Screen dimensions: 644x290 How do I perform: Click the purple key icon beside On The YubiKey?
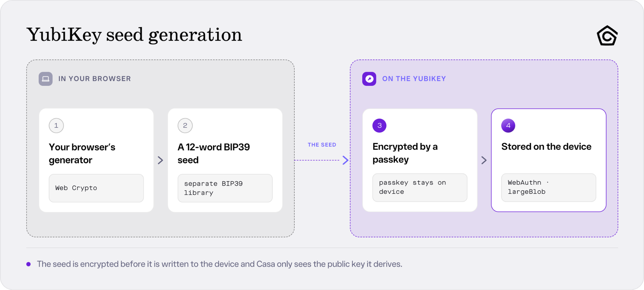coord(369,79)
